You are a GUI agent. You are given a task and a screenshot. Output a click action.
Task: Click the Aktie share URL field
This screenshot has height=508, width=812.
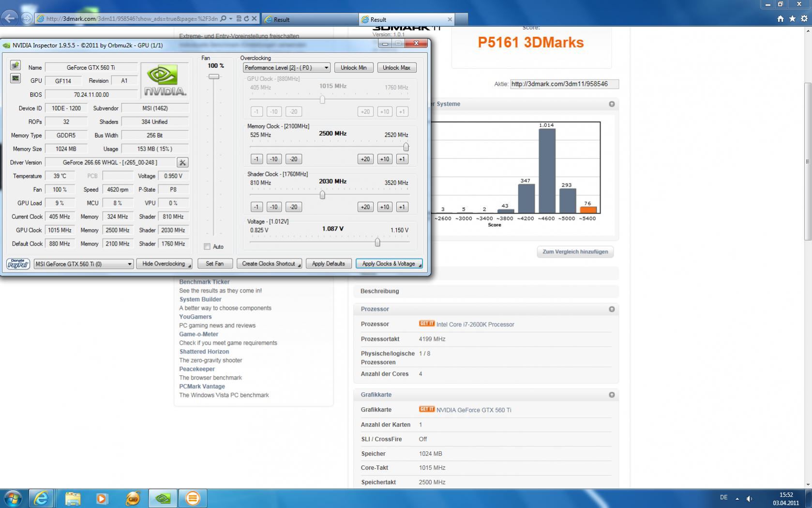pyautogui.click(x=564, y=84)
